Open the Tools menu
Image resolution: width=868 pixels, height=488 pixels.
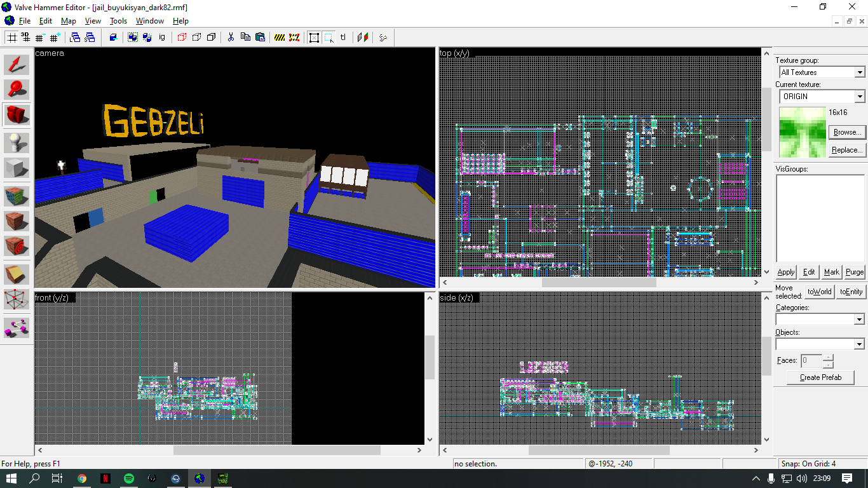[x=118, y=21]
